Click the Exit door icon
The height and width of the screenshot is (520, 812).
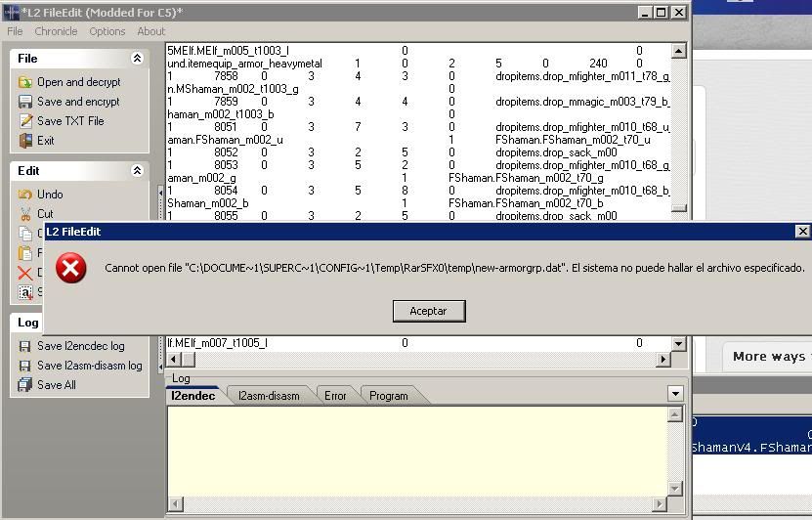point(25,141)
